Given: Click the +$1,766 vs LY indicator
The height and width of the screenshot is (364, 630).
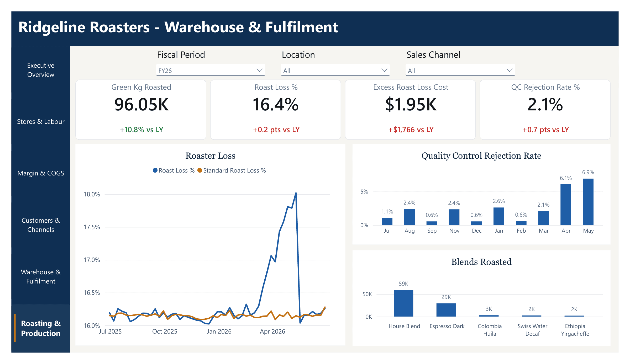Looking at the screenshot, I should pos(411,130).
